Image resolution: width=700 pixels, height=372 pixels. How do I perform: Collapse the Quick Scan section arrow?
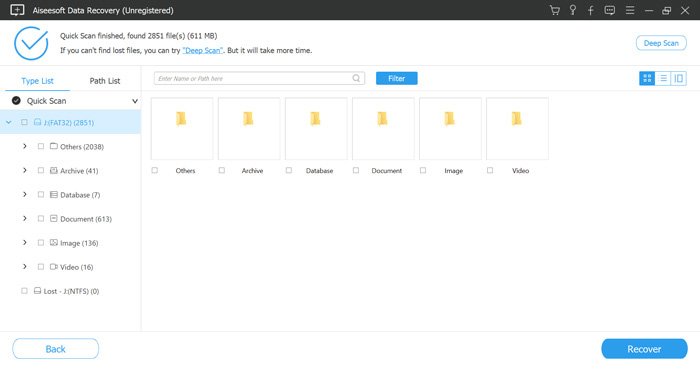pos(134,101)
